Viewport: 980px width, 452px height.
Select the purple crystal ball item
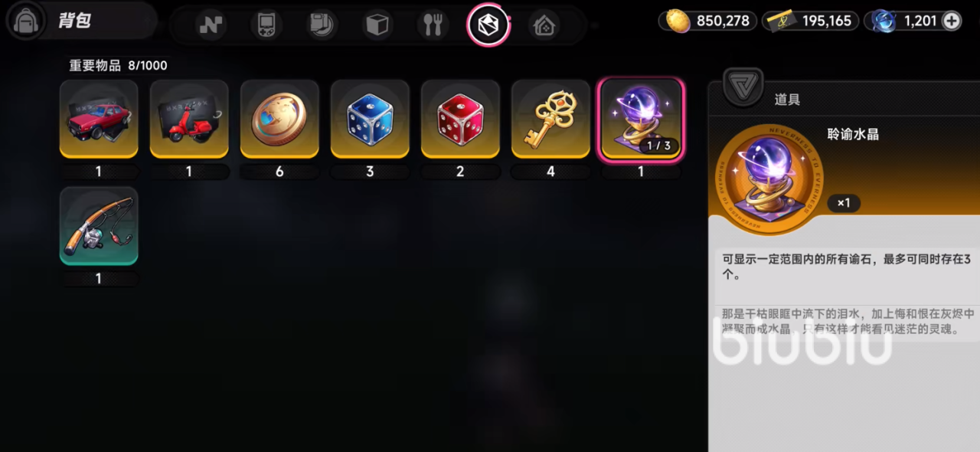point(641,120)
